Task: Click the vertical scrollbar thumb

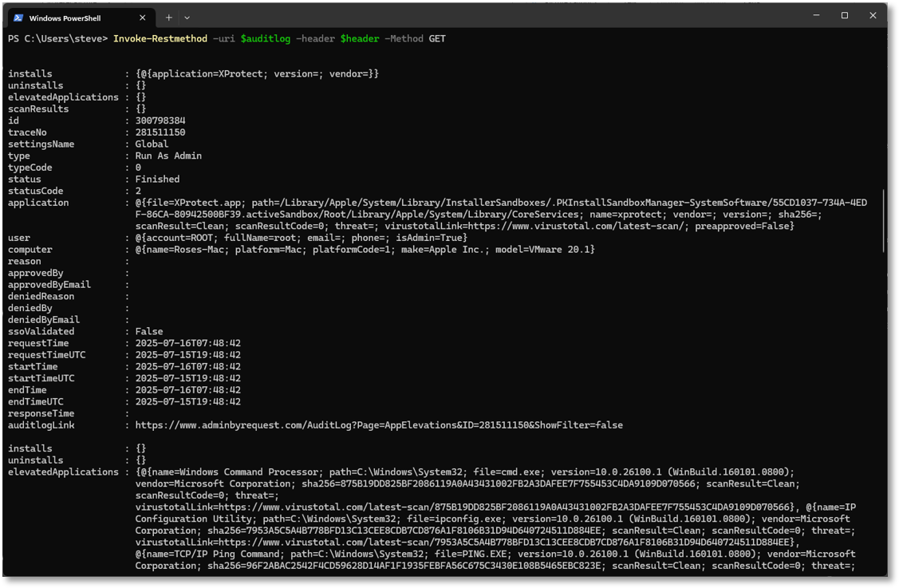Action: [883, 221]
